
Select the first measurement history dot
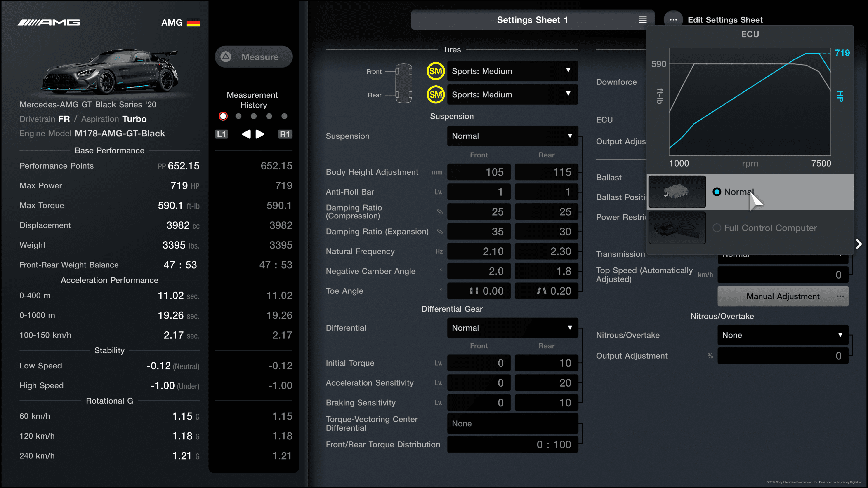[x=223, y=116]
